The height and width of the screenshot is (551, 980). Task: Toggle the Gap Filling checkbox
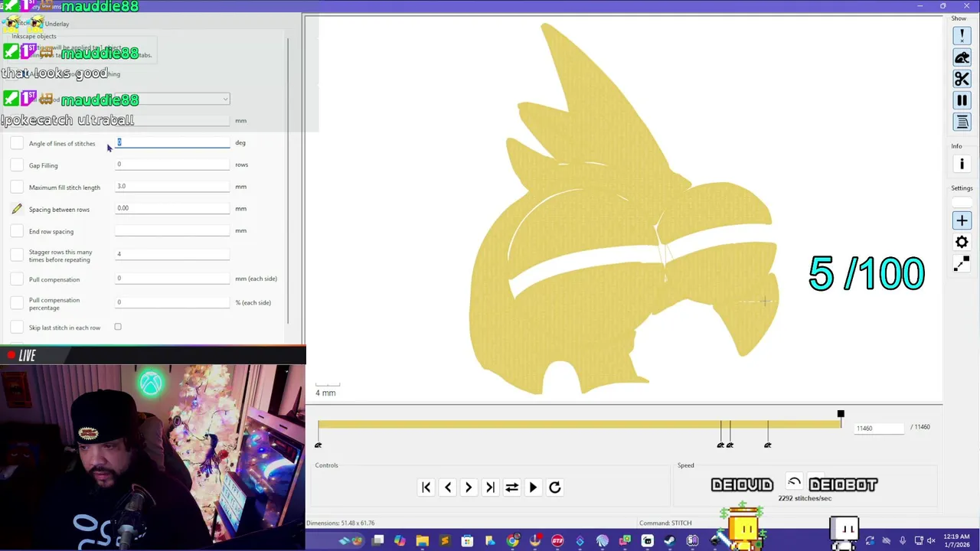point(17,165)
